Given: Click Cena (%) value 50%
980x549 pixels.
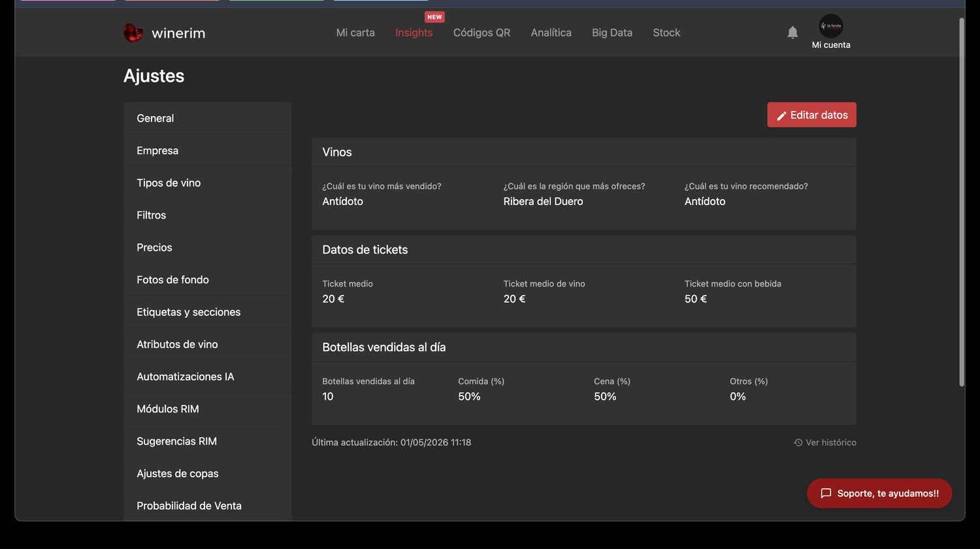Looking at the screenshot, I should [605, 397].
